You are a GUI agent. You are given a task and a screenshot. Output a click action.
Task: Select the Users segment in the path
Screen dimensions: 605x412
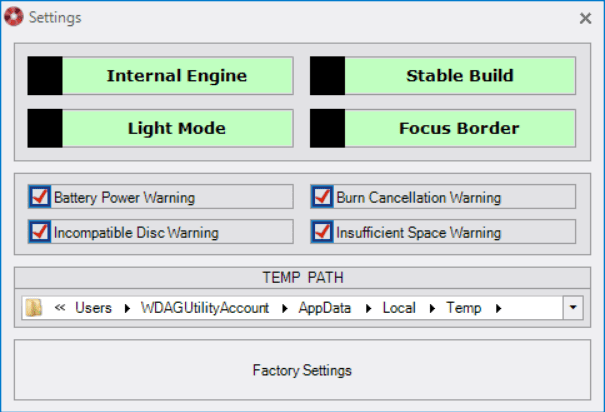pyautogui.click(x=93, y=308)
